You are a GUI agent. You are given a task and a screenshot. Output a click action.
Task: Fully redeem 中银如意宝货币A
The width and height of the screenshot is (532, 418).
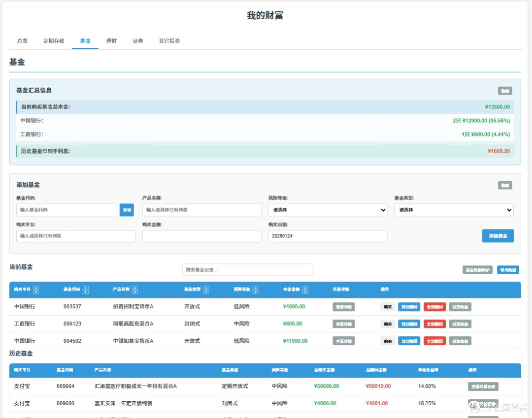[434, 341]
